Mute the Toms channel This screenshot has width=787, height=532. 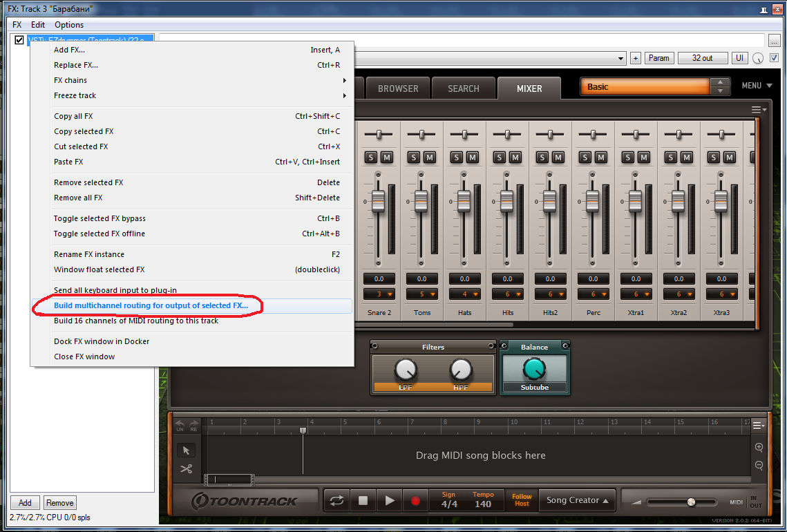click(x=430, y=157)
